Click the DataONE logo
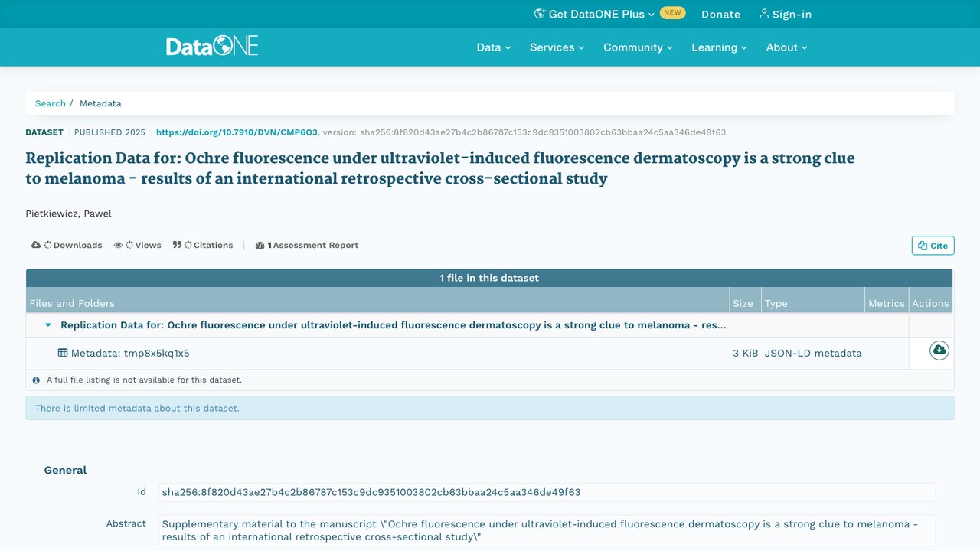This screenshot has width=980, height=551. [212, 46]
